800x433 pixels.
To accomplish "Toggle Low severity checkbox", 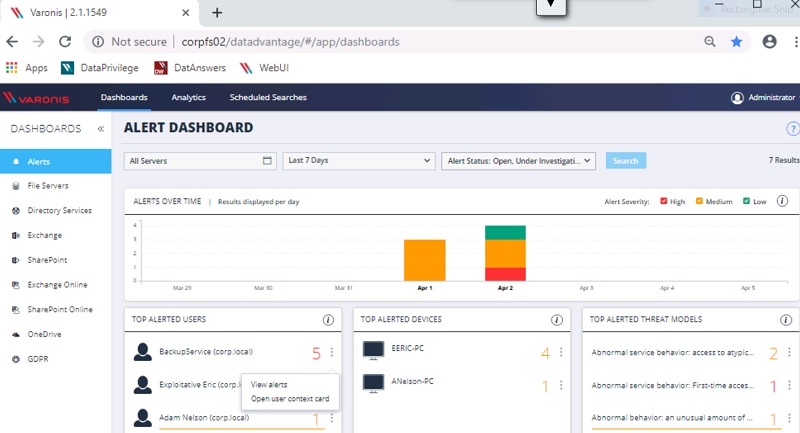I will [746, 201].
